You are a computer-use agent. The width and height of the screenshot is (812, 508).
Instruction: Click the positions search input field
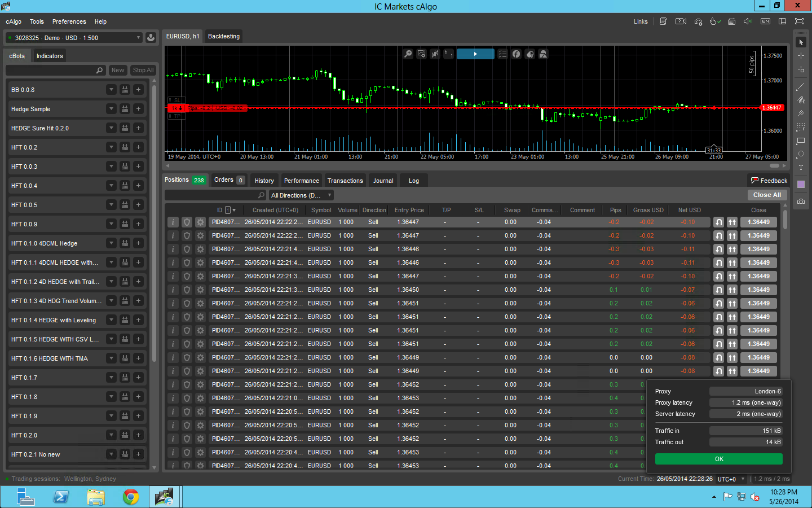click(215, 195)
